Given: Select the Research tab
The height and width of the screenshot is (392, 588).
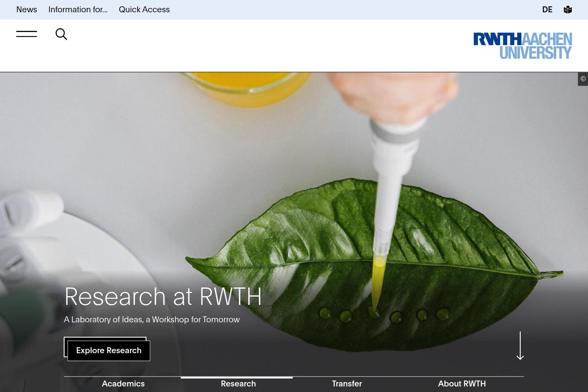Looking at the screenshot, I should click(238, 384).
